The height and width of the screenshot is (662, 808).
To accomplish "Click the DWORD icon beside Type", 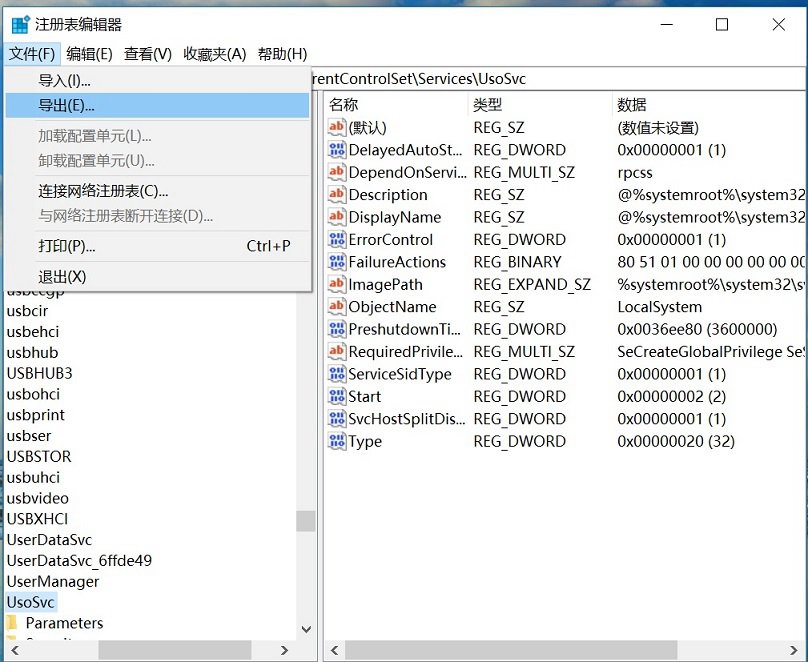I will [x=338, y=441].
